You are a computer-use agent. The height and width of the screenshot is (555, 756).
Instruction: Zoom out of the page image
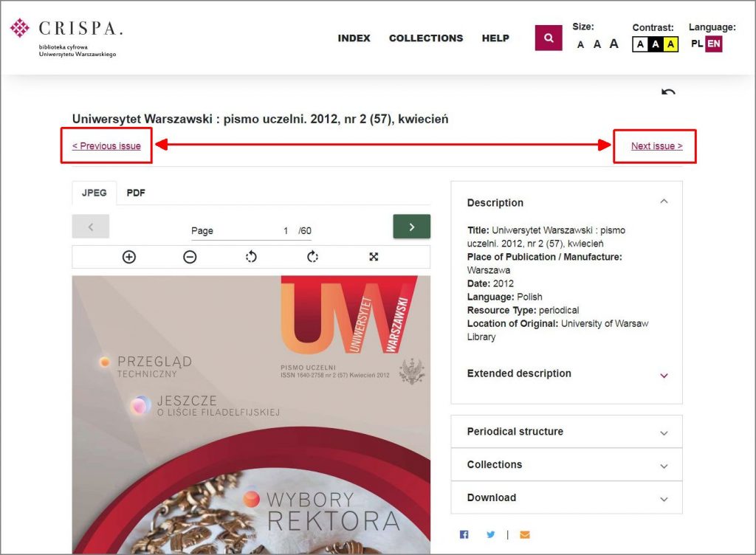point(190,257)
